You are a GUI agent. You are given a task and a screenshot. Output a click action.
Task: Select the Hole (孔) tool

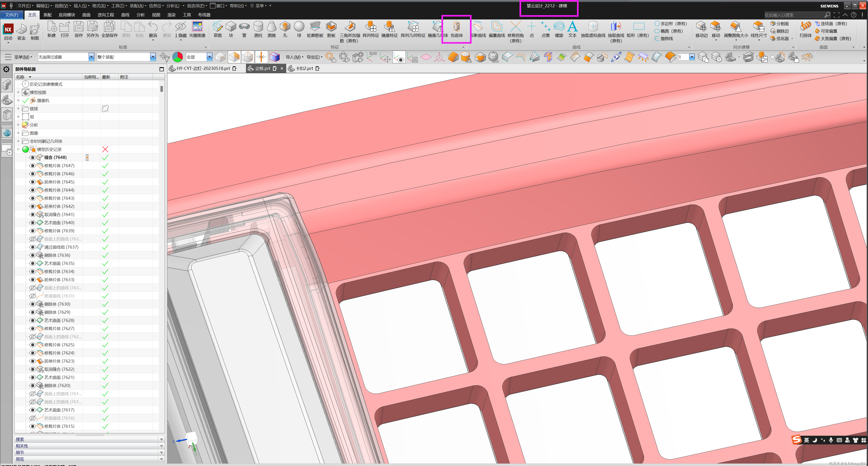285,29
